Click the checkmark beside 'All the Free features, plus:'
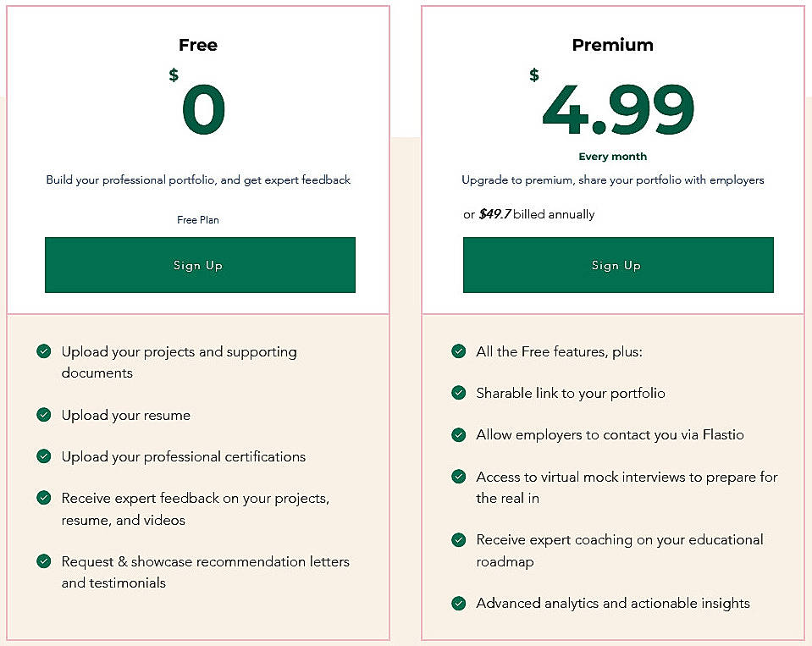812x646 pixels. pos(459,351)
